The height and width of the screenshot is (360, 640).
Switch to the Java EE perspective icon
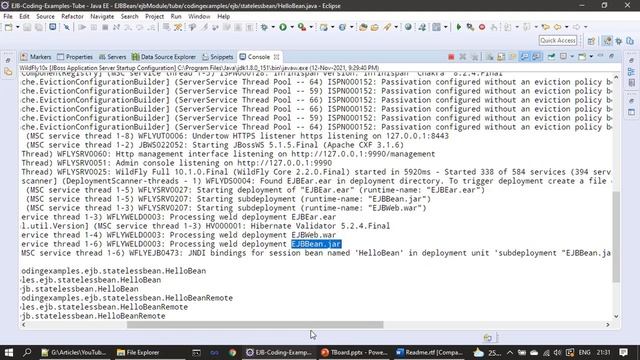click(607, 41)
